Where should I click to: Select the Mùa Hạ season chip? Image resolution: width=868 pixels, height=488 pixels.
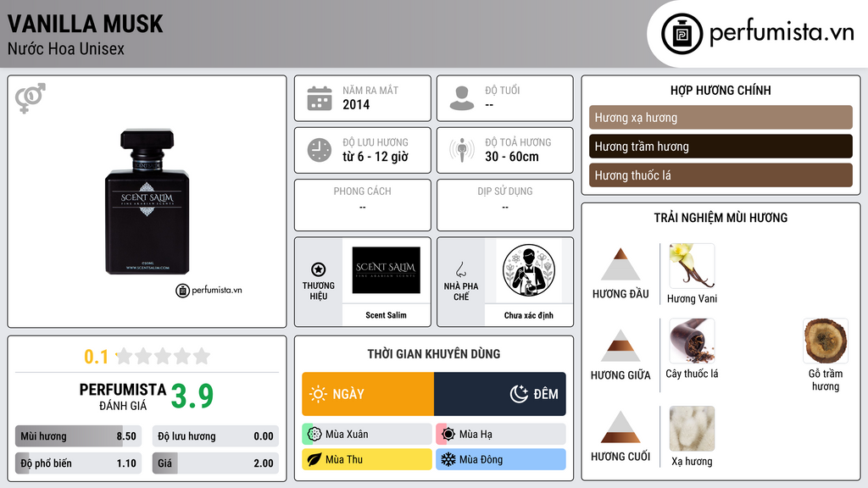point(501,435)
